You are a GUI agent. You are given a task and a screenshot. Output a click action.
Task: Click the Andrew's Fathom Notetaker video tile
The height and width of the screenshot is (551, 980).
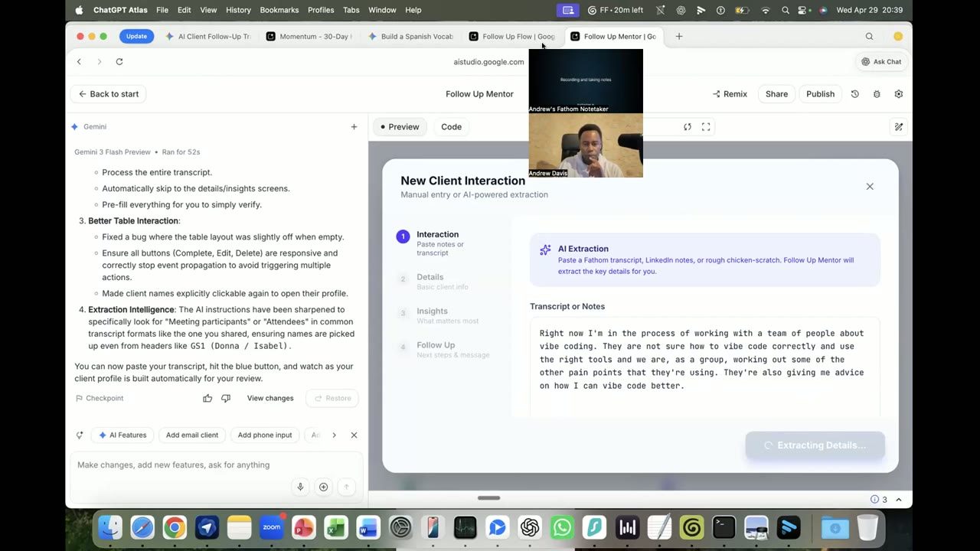point(586,81)
